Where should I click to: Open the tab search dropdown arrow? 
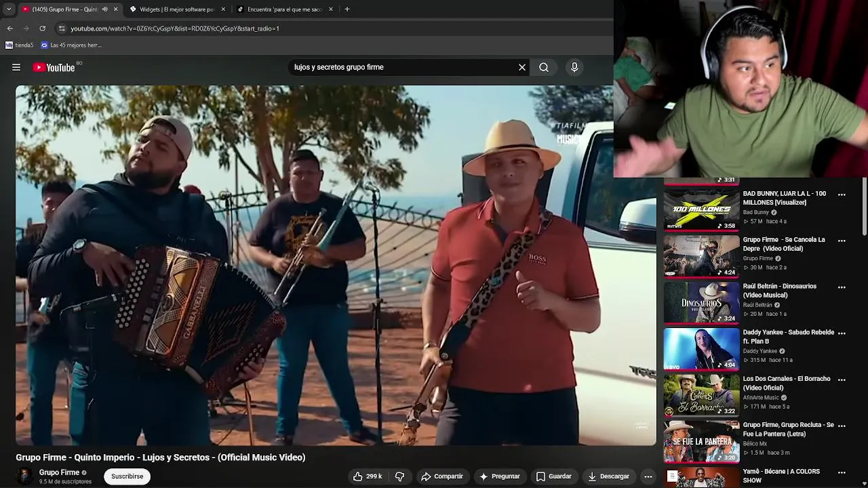coord(9,9)
